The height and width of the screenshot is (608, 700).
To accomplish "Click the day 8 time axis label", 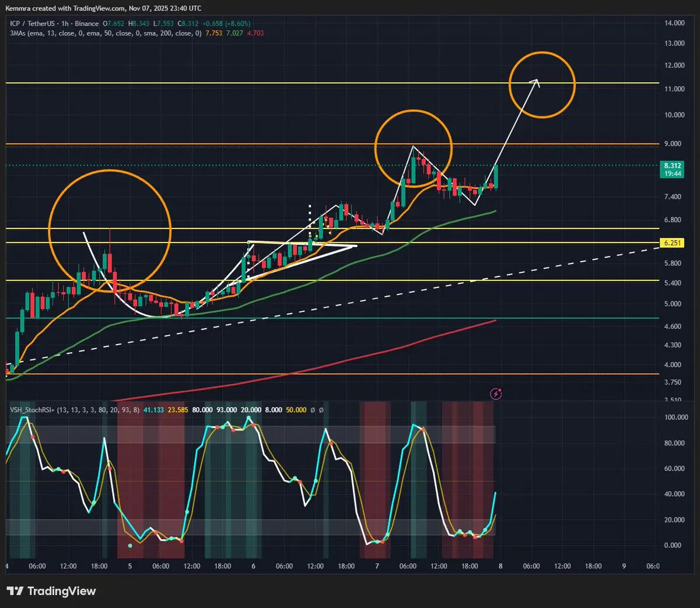I will (501, 567).
